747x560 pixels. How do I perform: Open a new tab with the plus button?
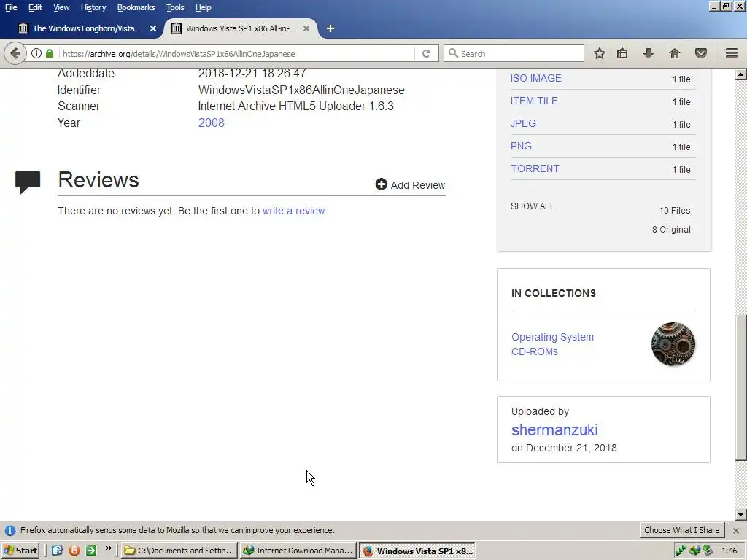[x=330, y=28]
